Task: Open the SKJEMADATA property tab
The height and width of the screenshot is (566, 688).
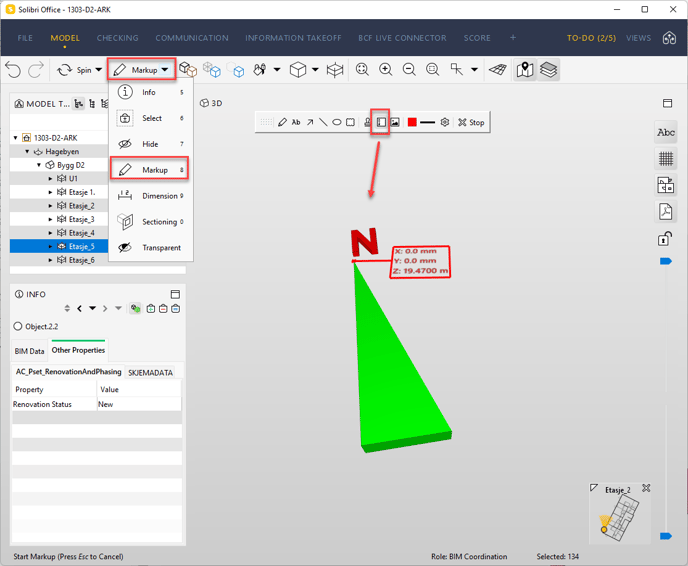Action: point(150,373)
